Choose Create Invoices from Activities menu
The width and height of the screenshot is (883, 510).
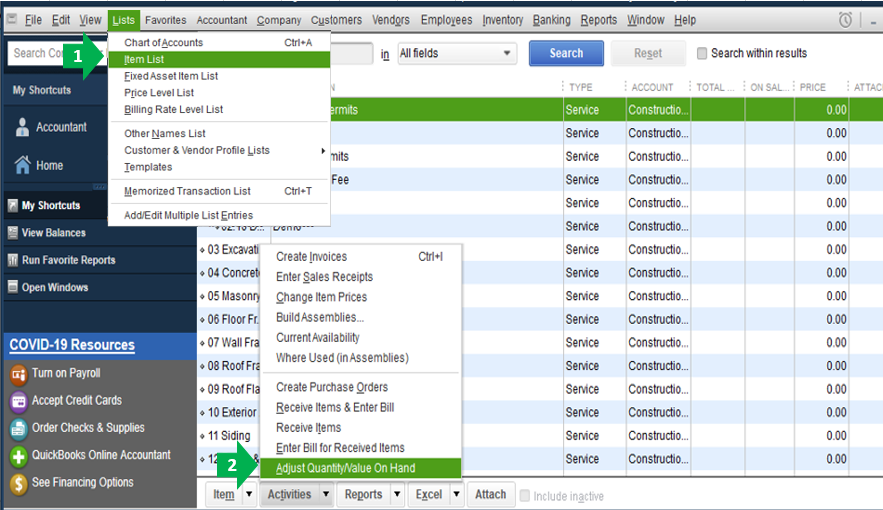point(361,257)
